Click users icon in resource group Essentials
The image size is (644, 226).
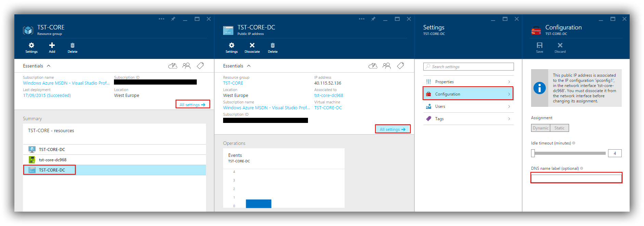(186, 66)
